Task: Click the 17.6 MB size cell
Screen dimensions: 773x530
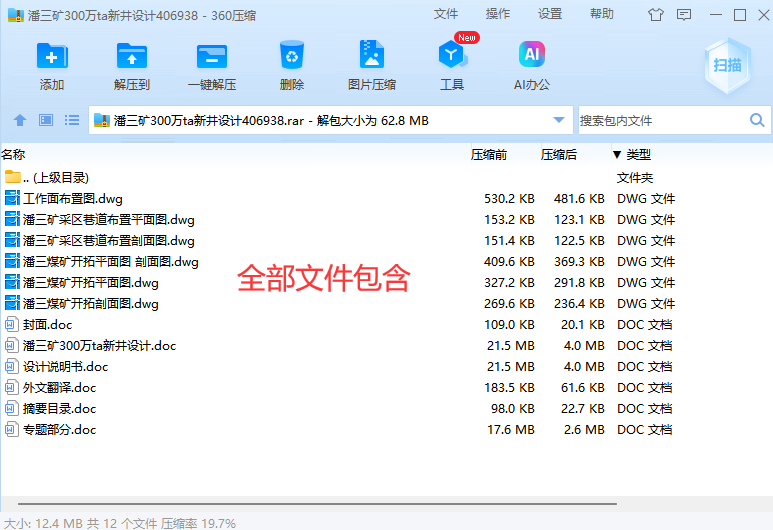Action: click(511, 429)
